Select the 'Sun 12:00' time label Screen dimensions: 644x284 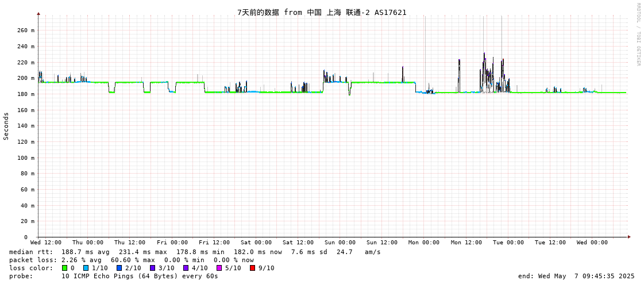(x=382, y=243)
